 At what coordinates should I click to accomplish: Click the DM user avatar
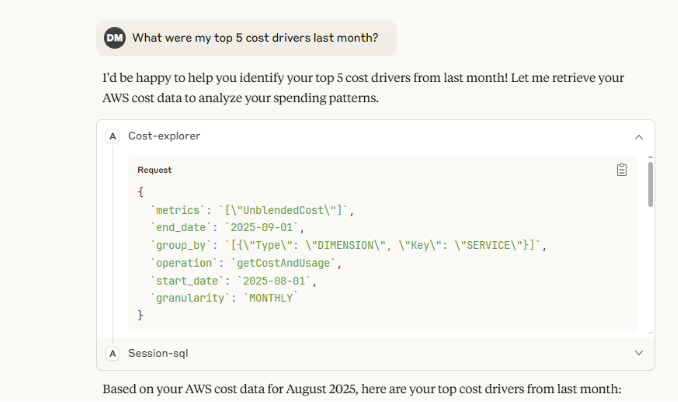pyautogui.click(x=115, y=38)
